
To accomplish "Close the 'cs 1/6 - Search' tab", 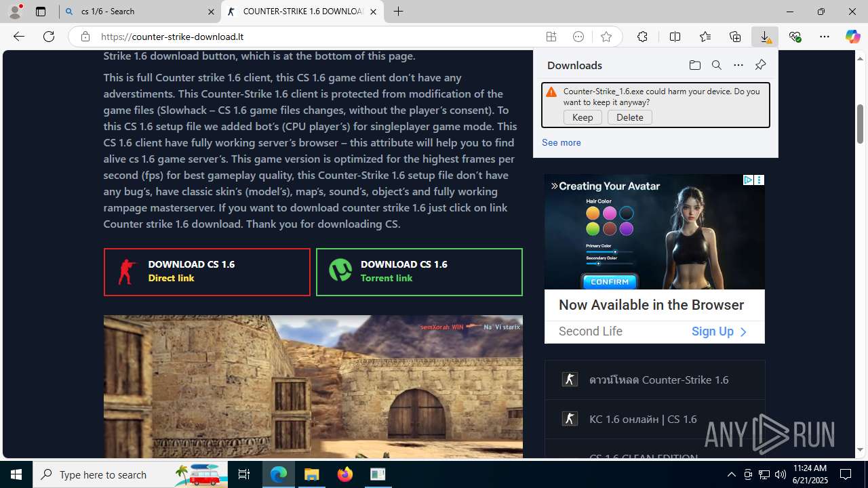I will click(x=211, y=12).
